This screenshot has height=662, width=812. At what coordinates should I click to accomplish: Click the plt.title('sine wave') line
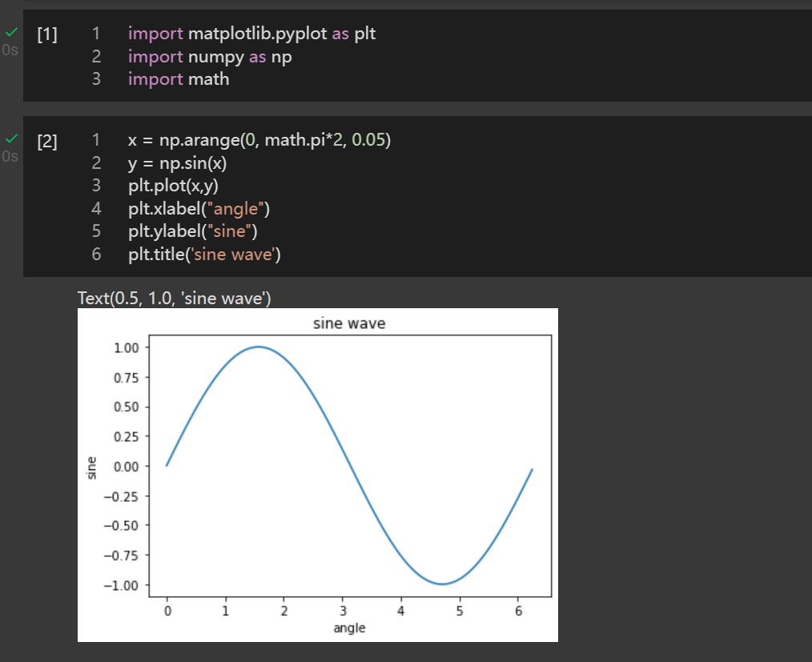coord(204,254)
